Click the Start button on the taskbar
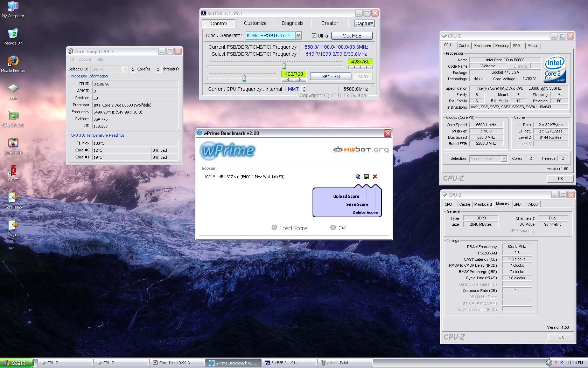This screenshot has height=368, width=588. point(17,363)
